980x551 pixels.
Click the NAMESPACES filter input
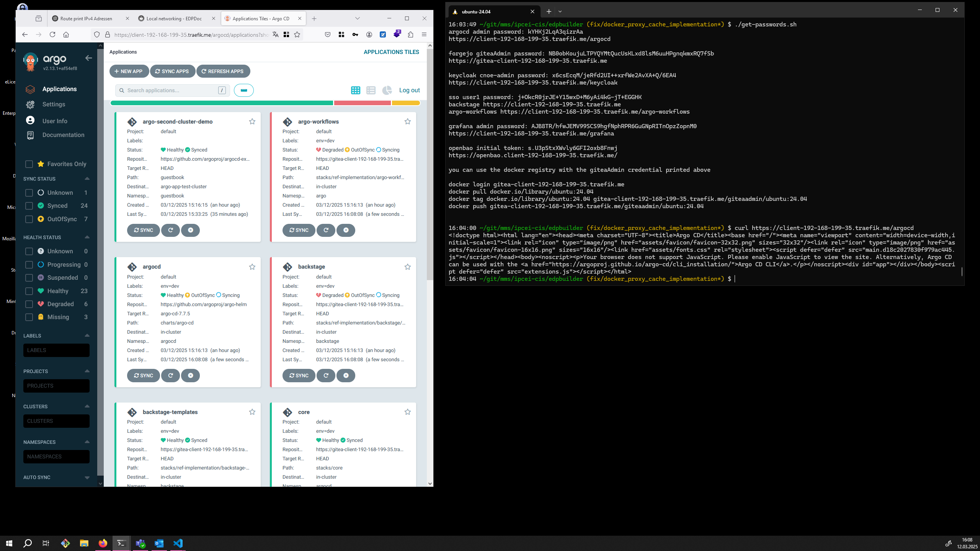click(56, 457)
